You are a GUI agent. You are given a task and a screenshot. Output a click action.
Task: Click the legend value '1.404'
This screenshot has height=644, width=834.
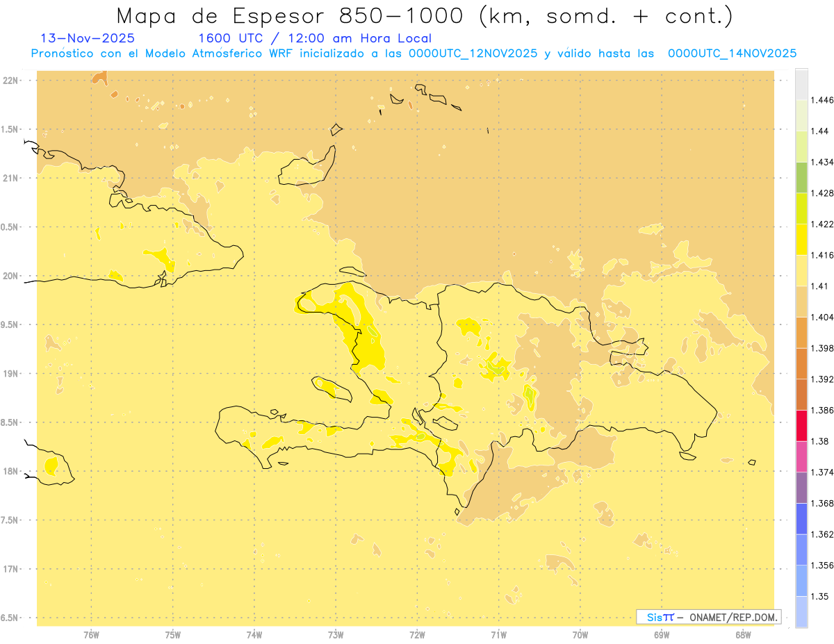823,317
